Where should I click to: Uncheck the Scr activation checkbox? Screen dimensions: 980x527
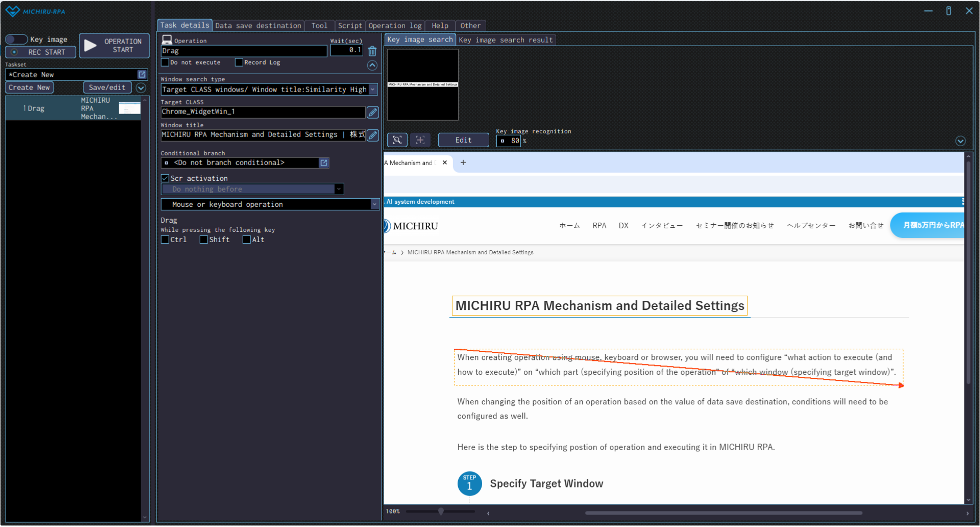pos(165,178)
